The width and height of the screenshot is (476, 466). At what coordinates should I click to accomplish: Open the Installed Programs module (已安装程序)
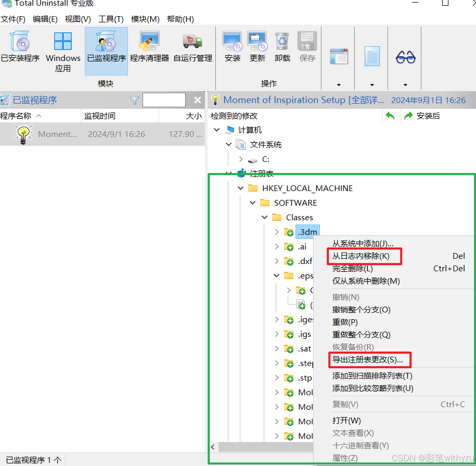click(x=20, y=46)
